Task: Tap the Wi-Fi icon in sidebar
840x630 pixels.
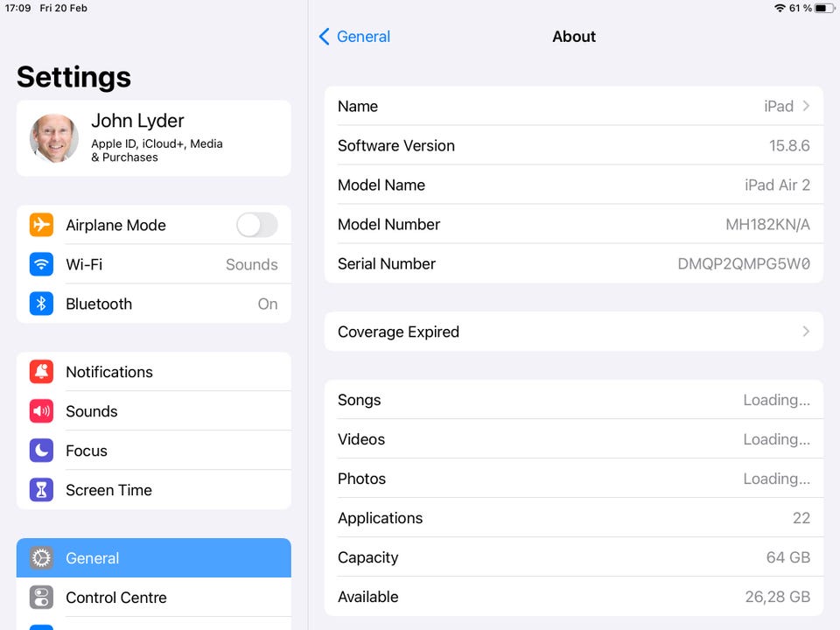Action: tap(41, 264)
